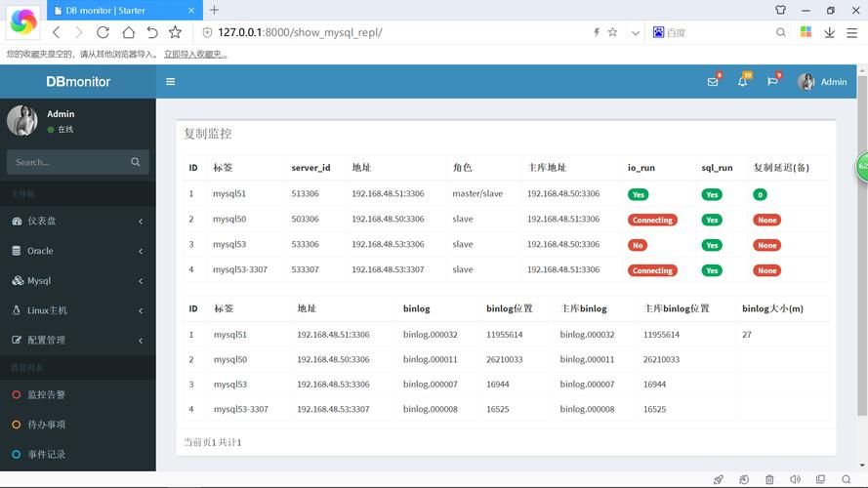Open address bar dropdown arrow
Image resolution: width=868 pixels, height=488 pixels.
coord(636,32)
